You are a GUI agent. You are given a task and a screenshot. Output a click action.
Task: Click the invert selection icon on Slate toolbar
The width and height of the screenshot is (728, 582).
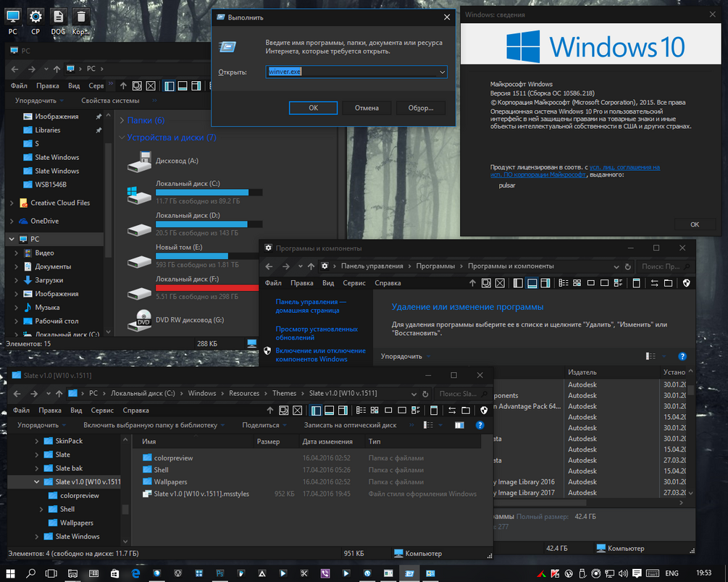tap(297, 410)
